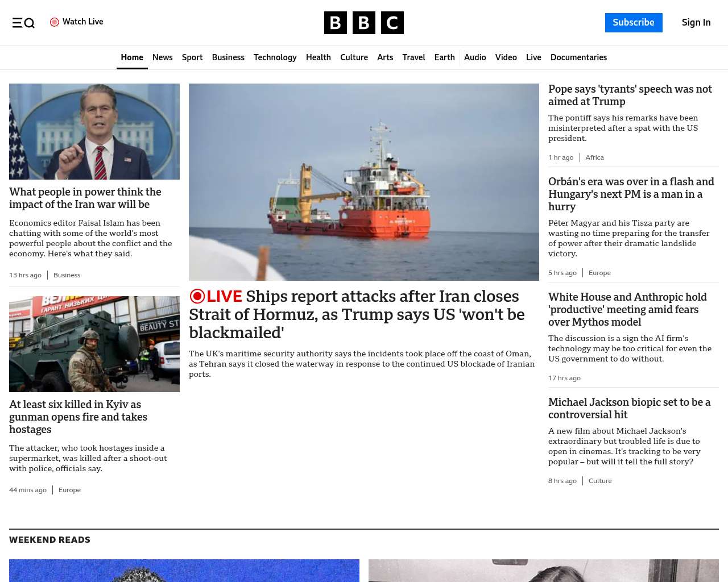Open the Kyiv armored vehicle photo
The image size is (728, 582).
(94, 344)
